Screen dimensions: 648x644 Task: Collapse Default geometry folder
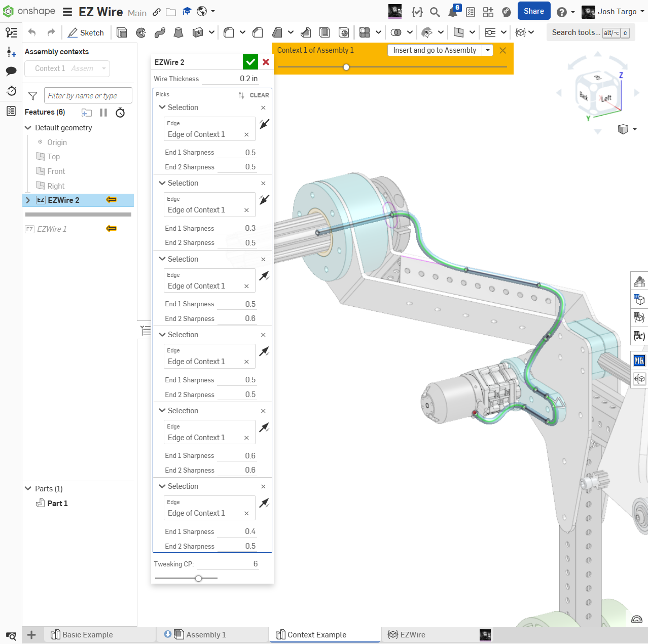(28, 128)
